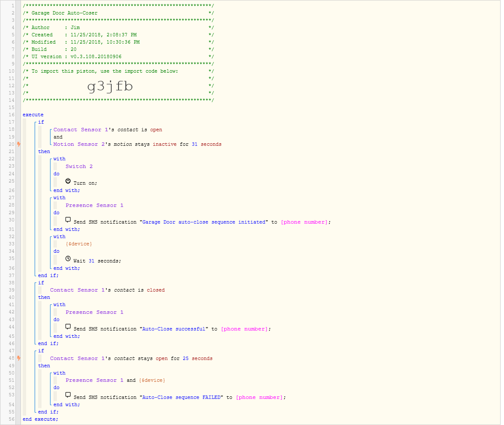The height and width of the screenshot is (425, 504).
Task: Click the Author Jim comment line
Action: (118, 28)
